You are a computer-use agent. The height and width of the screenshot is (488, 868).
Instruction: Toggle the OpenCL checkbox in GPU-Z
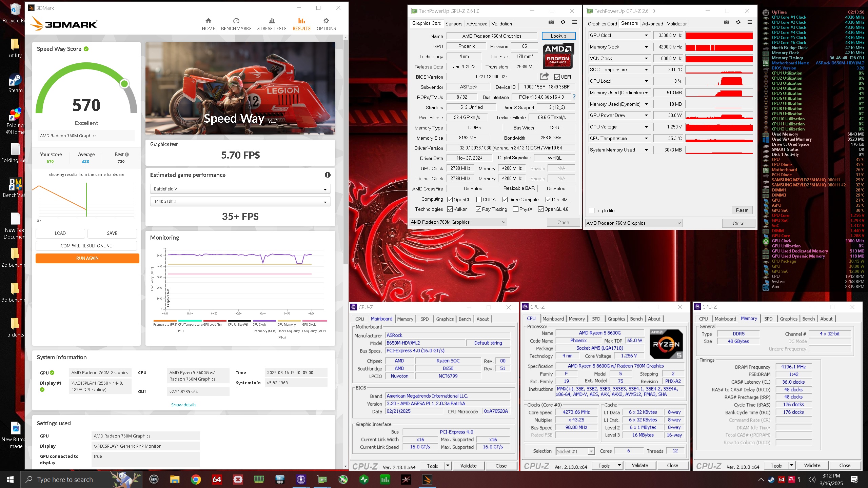(450, 200)
